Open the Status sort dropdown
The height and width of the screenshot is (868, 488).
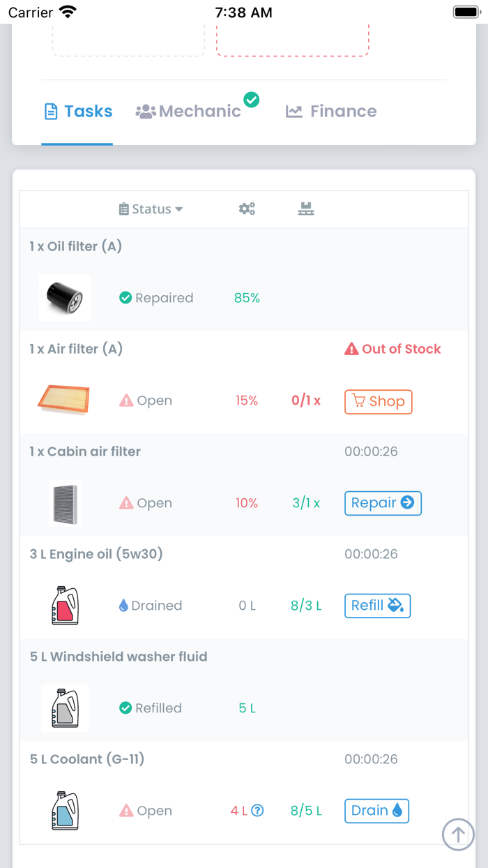click(x=151, y=209)
